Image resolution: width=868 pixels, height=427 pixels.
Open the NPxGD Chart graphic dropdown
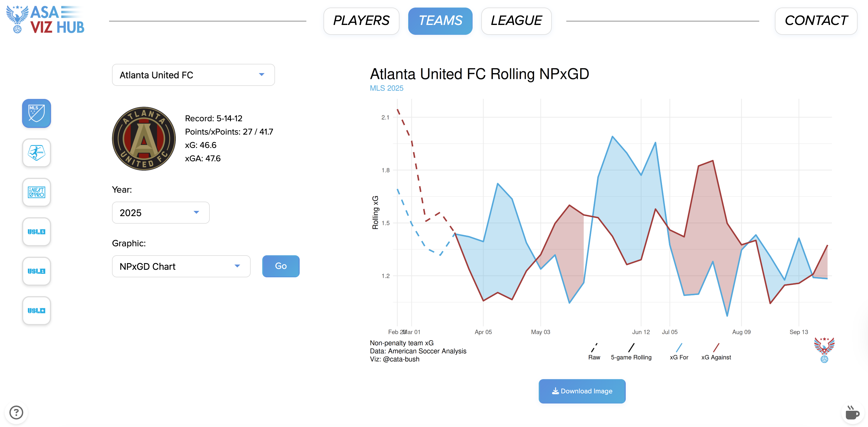[181, 266]
